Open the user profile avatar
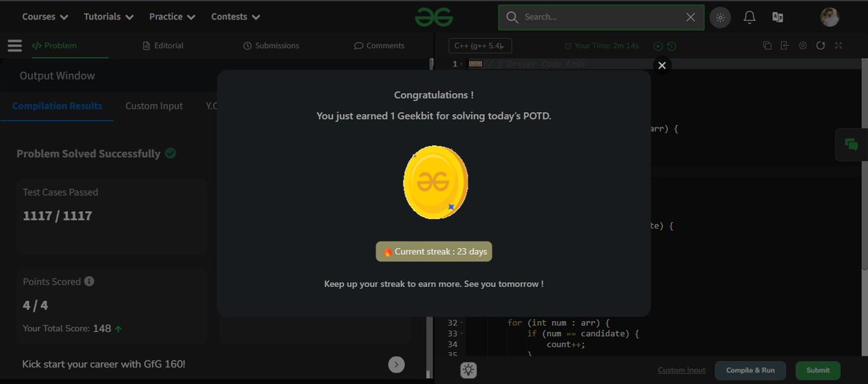Screen dimensions: 868x384 [829, 17]
